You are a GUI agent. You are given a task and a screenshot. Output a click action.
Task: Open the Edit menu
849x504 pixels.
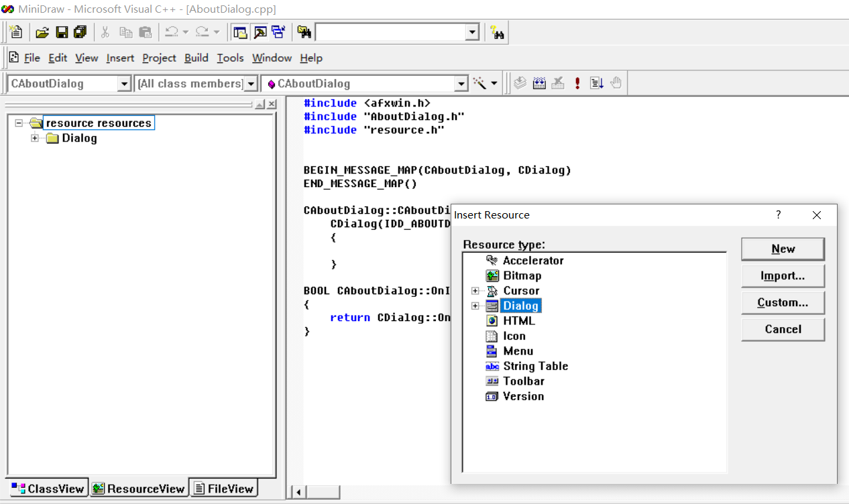click(x=58, y=58)
